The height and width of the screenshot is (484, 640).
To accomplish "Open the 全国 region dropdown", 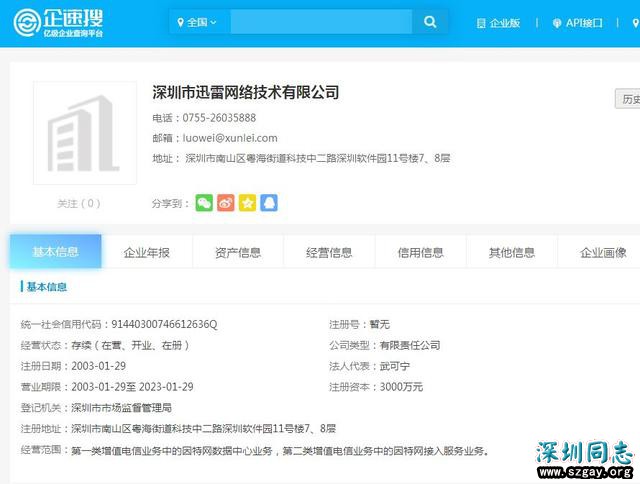I will (x=197, y=22).
